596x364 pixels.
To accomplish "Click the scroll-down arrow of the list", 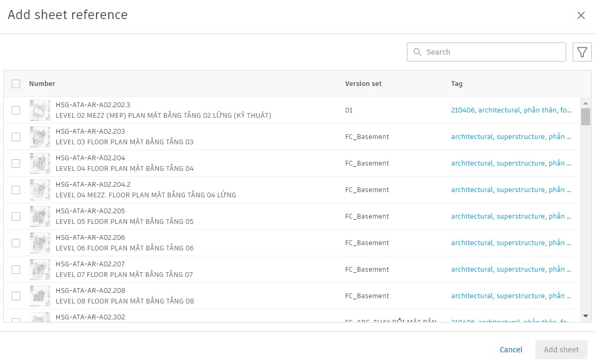I will pyautogui.click(x=585, y=316).
